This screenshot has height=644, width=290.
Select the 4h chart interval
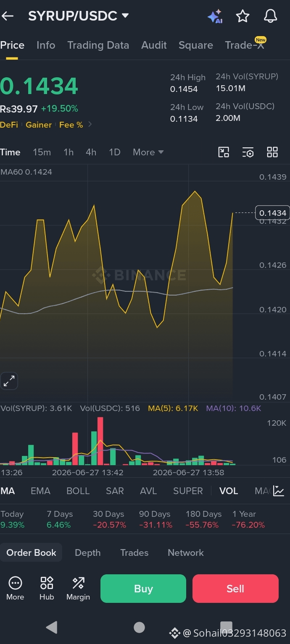91,152
